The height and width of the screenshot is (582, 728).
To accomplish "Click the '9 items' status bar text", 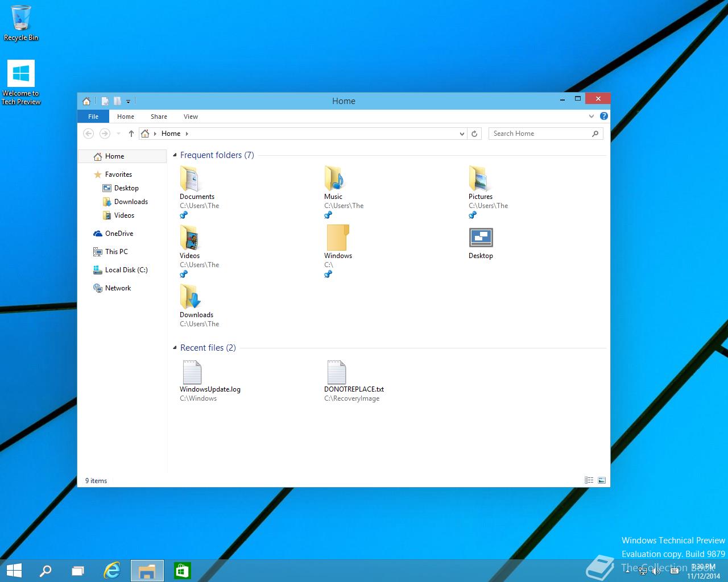I will coord(96,481).
